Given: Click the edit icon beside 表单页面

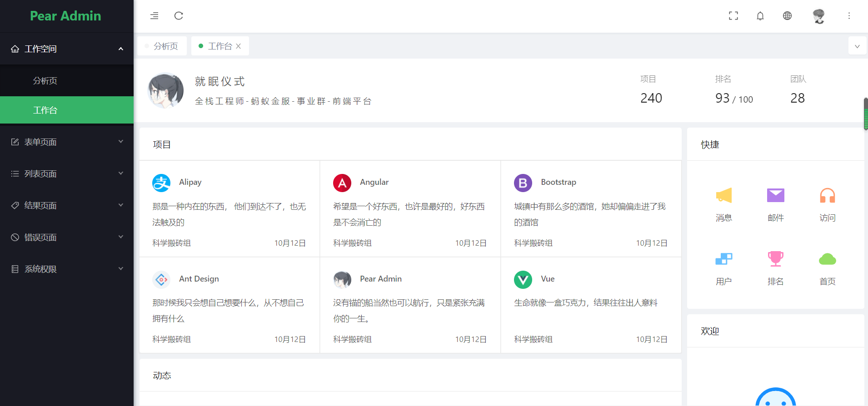Looking at the screenshot, I should point(15,142).
